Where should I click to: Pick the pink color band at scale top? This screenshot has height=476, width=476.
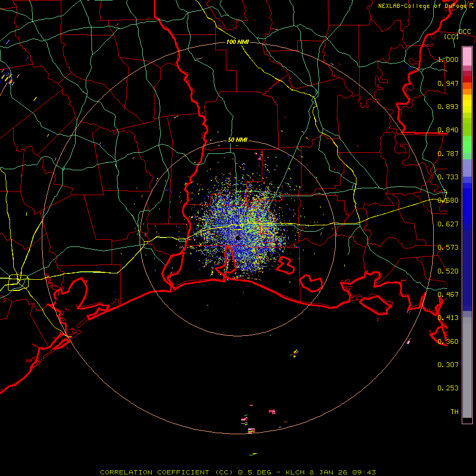[467, 56]
